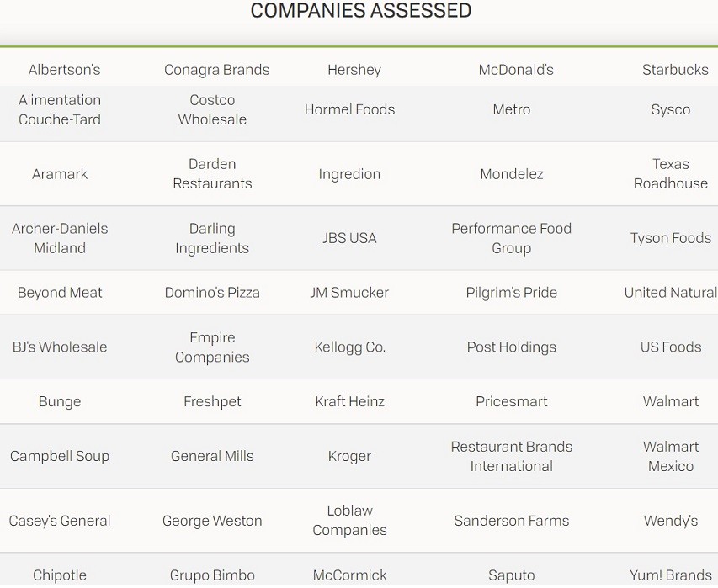Image resolution: width=718 pixels, height=588 pixels.
Task: Click the Kellogg Co. cell
Action: pyautogui.click(x=349, y=347)
